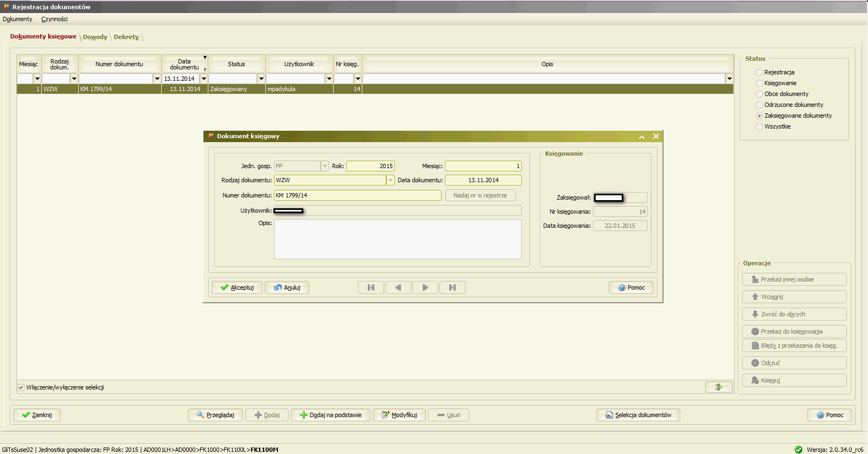
Task: Collapse the Dokument księgowy dialog
Action: point(642,137)
